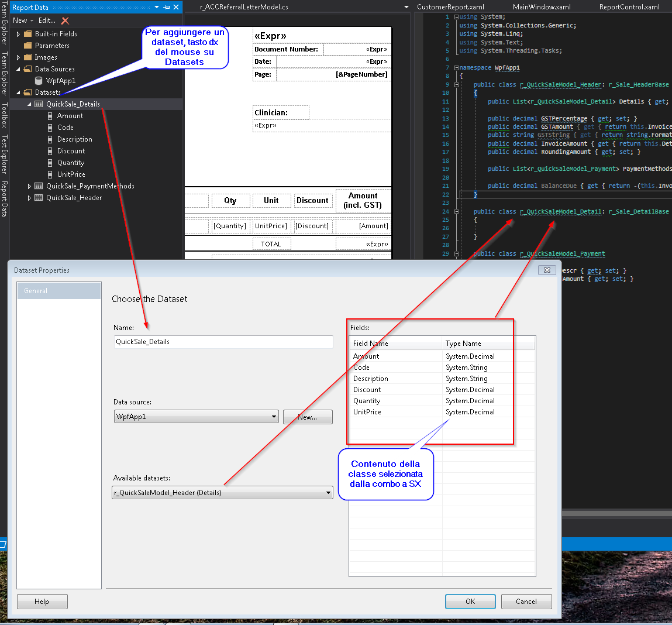Viewport: 672px width, 625px height.
Task: Toggle the Report Data panel pin
Action: pos(166,8)
